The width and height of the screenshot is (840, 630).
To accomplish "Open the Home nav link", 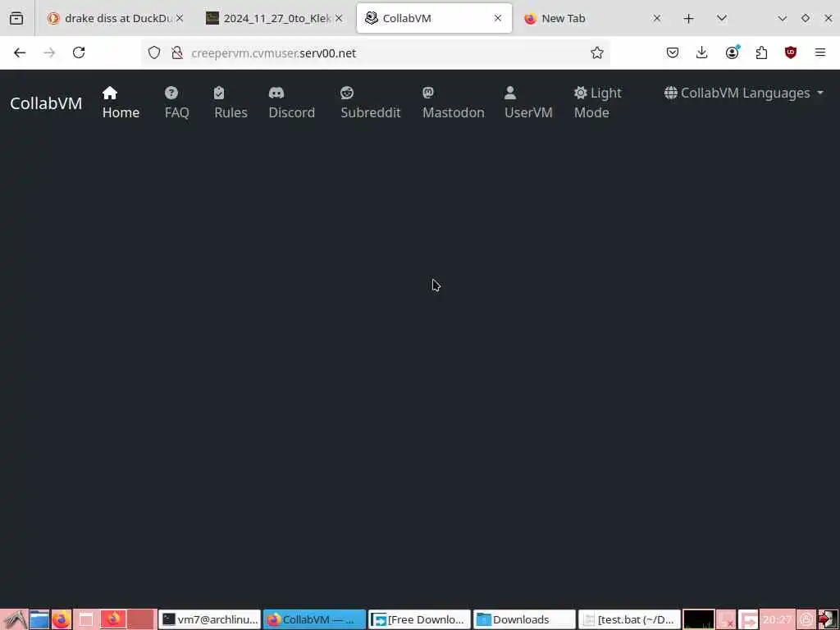I will tap(121, 103).
